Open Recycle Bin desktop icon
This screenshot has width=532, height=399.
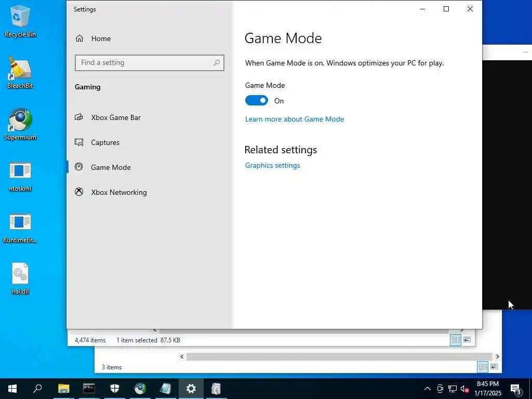(x=20, y=21)
